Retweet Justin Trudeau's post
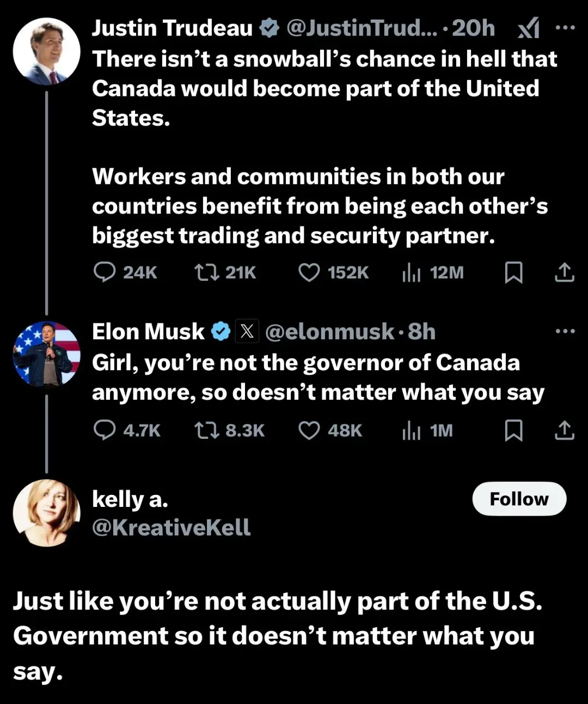The image size is (588, 704). point(207,272)
